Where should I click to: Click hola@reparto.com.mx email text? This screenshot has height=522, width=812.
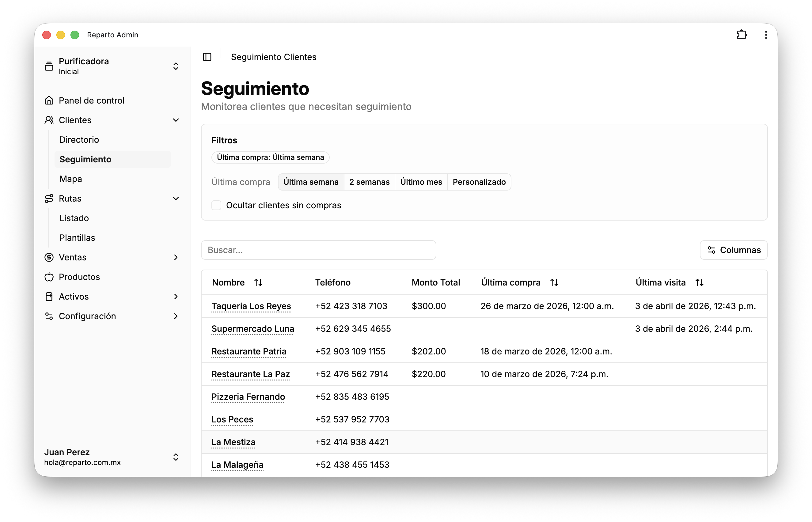coord(82,463)
